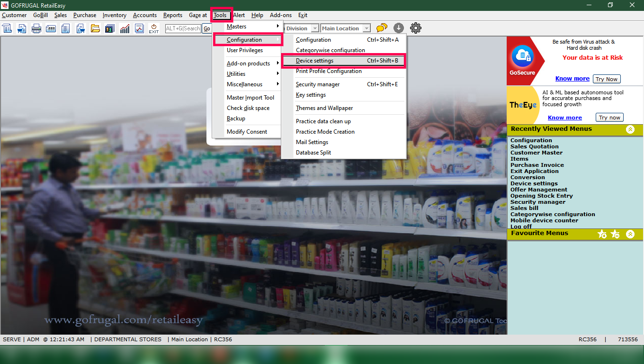Click the remove favourite star-minus icon
This screenshot has height=364, width=644.
pyautogui.click(x=615, y=234)
